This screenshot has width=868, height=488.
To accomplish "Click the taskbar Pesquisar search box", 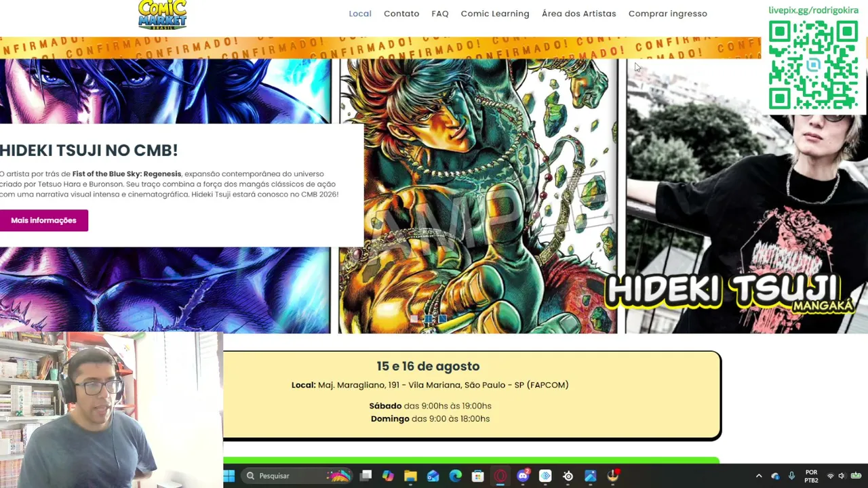I will click(x=298, y=476).
